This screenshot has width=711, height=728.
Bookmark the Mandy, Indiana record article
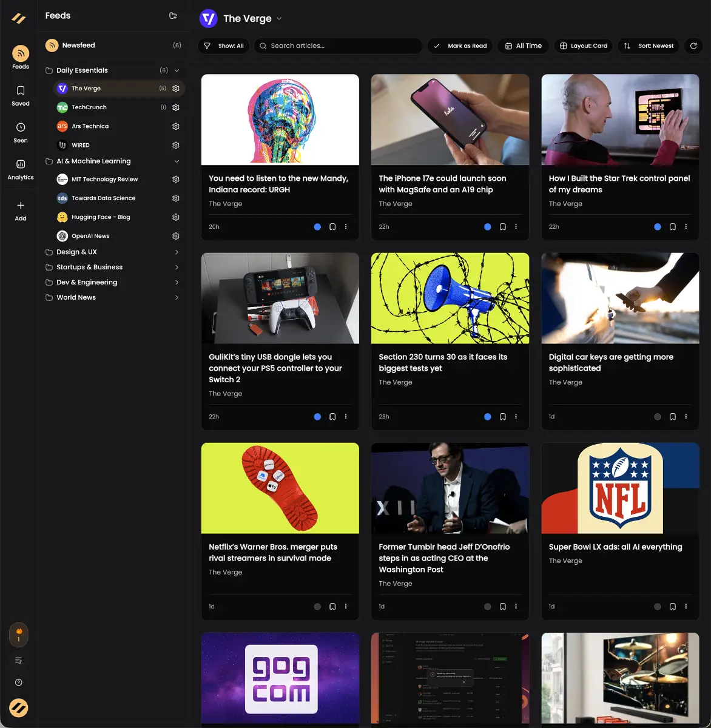tap(332, 227)
